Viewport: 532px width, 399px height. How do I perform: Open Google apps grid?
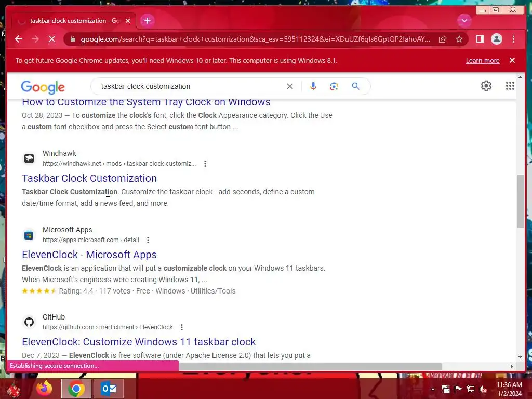(x=510, y=86)
